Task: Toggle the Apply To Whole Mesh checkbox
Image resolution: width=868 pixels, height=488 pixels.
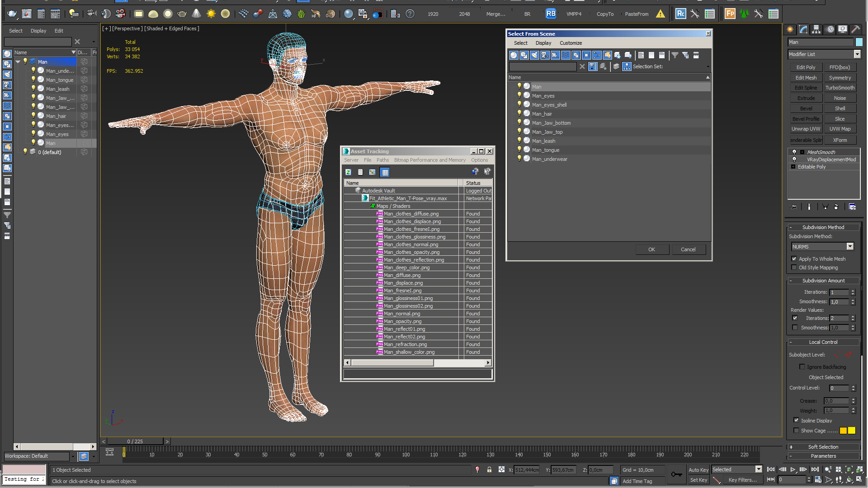Action: pyautogui.click(x=794, y=259)
